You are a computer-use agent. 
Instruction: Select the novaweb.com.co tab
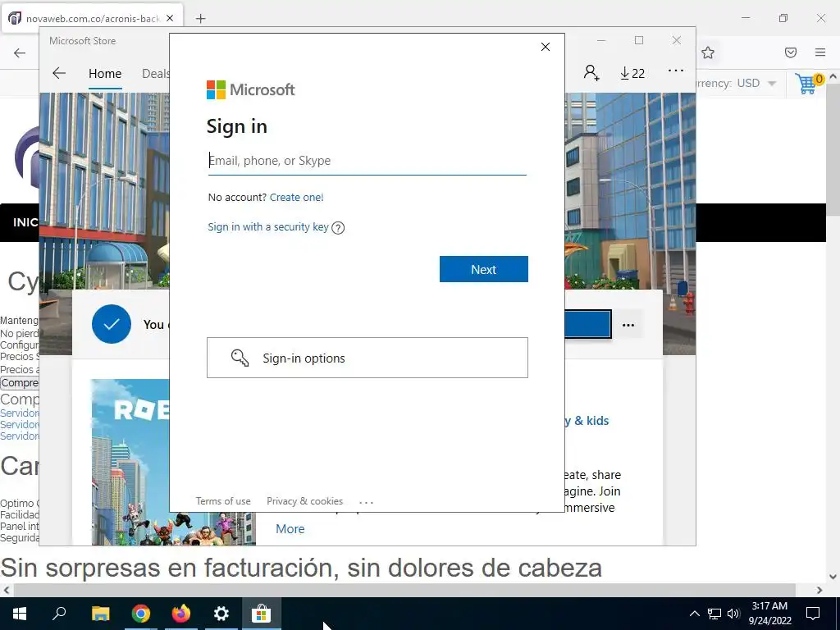[92, 18]
